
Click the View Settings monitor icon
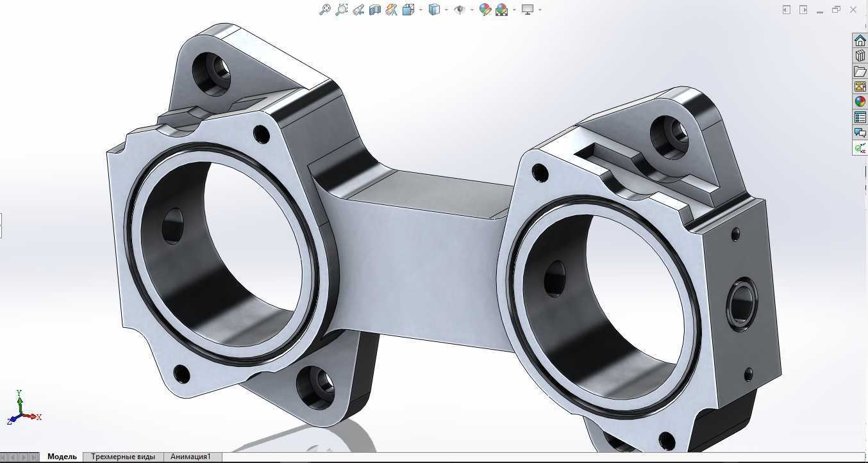point(528,10)
